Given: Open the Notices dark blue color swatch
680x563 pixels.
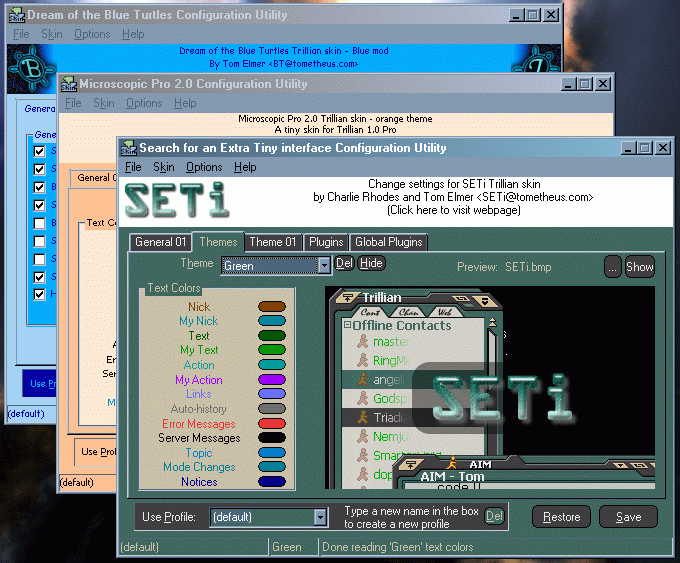Looking at the screenshot, I should click(x=272, y=481).
